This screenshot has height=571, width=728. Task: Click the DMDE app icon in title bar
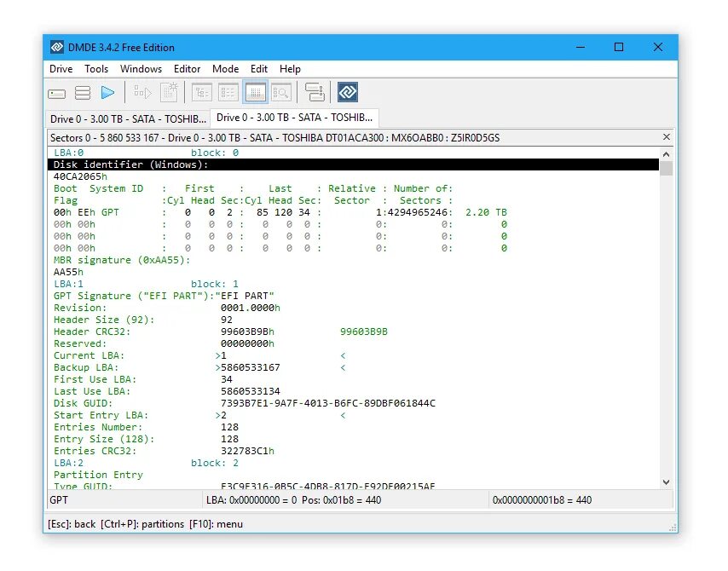[x=57, y=48]
